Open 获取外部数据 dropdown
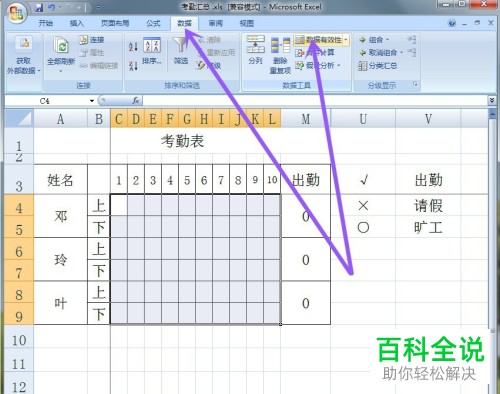 point(23,55)
